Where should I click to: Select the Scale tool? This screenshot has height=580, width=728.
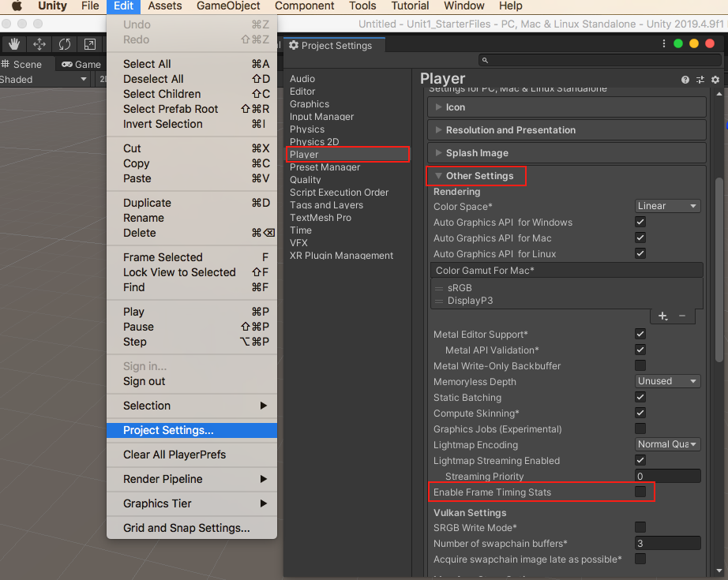point(88,44)
